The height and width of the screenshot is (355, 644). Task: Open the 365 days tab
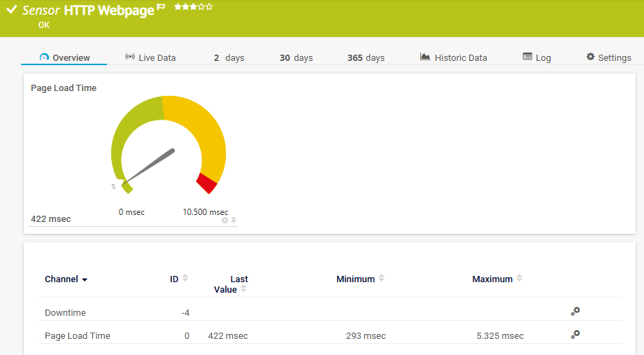(366, 57)
